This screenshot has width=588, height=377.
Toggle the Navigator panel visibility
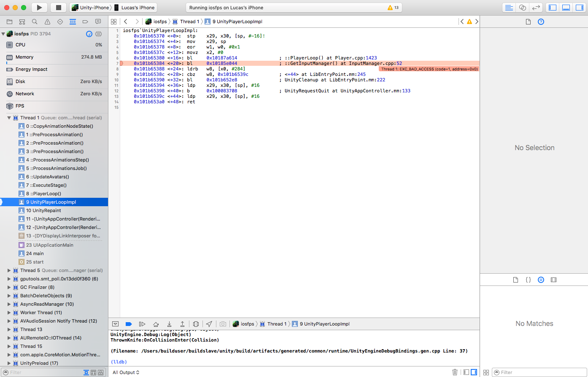coord(553,8)
